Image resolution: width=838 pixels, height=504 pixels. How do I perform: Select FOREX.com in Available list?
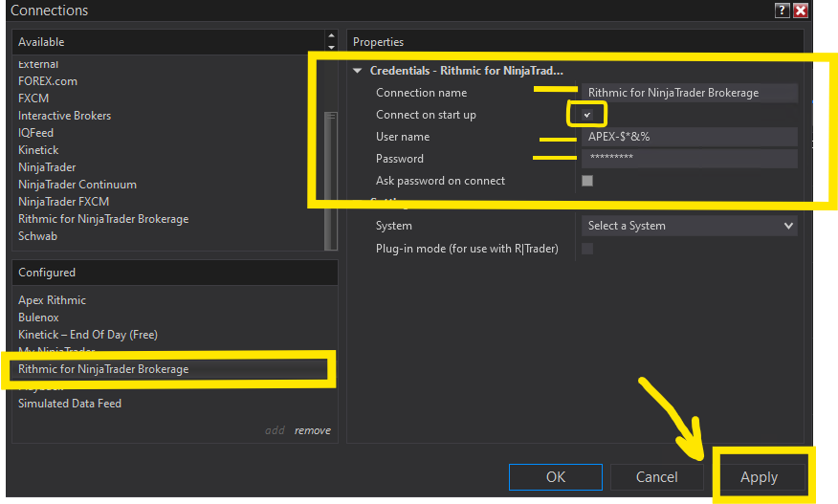point(48,81)
